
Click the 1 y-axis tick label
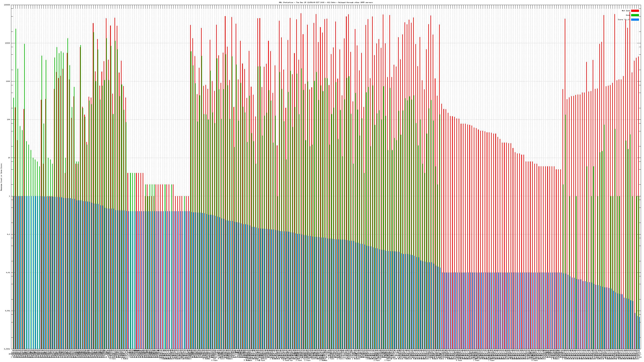click(10, 196)
